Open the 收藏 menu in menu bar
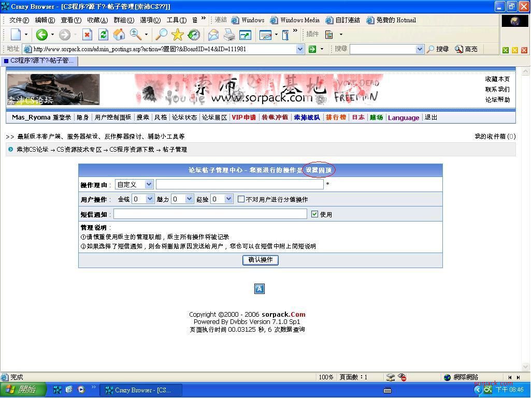This screenshot has height=398, width=532. tap(97, 20)
